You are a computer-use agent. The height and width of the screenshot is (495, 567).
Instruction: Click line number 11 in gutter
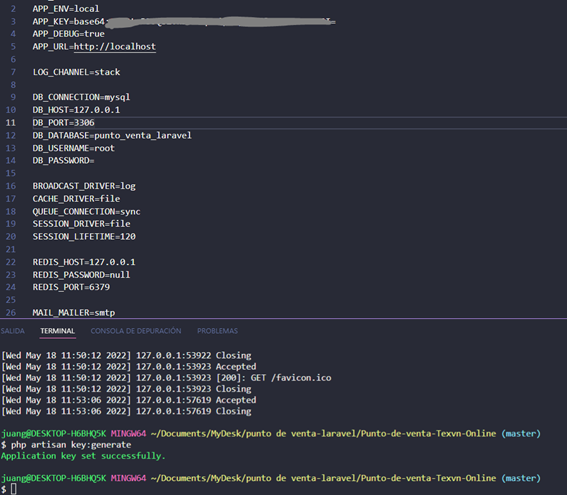click(11, 123)
